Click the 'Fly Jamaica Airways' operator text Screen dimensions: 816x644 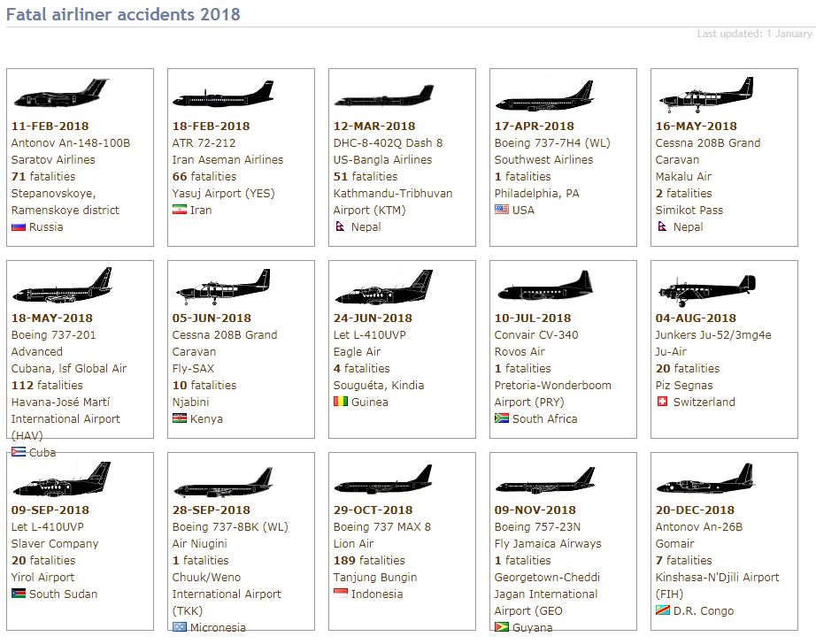point(548,544)
